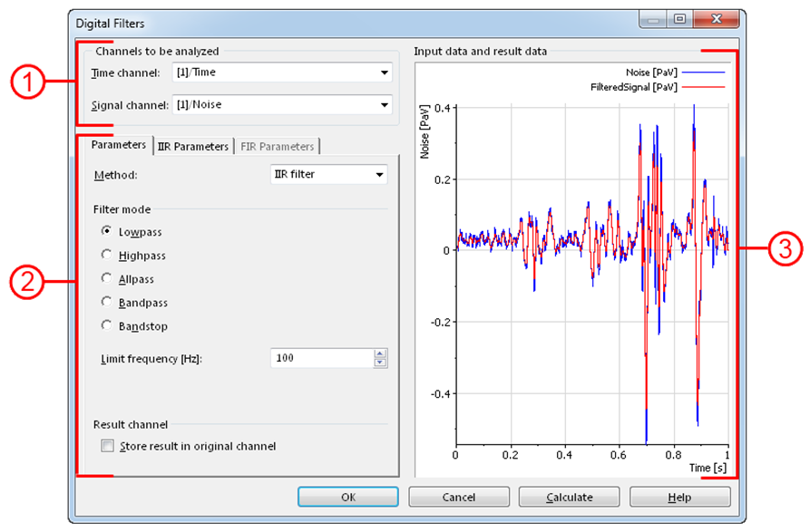Choose the Allpass filter mode
This screenshot has width=810, height=532.
coord(107,279)
